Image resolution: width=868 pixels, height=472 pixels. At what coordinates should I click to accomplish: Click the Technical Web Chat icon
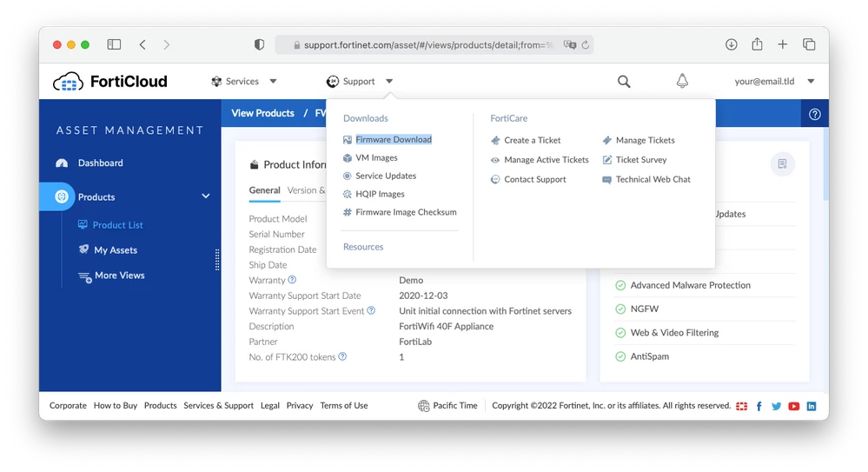tap(606, 179)
